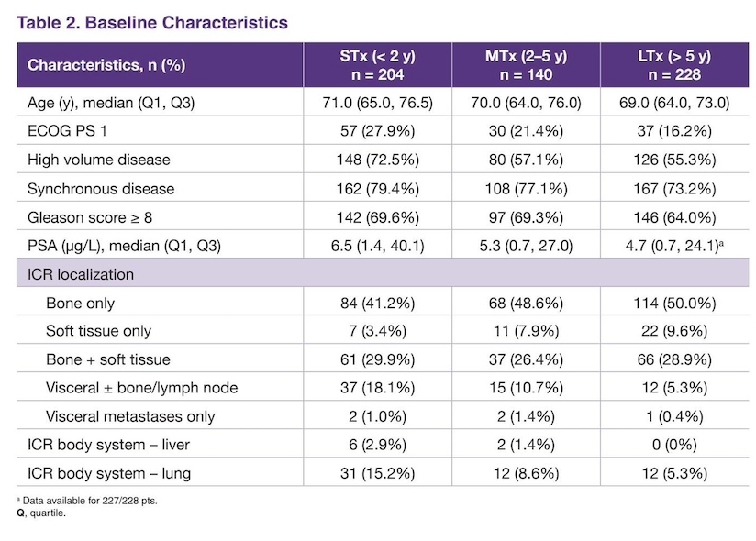Click the STx (< 2 y) column header
This screenshot has height=541, width=756.
[377, 65]
